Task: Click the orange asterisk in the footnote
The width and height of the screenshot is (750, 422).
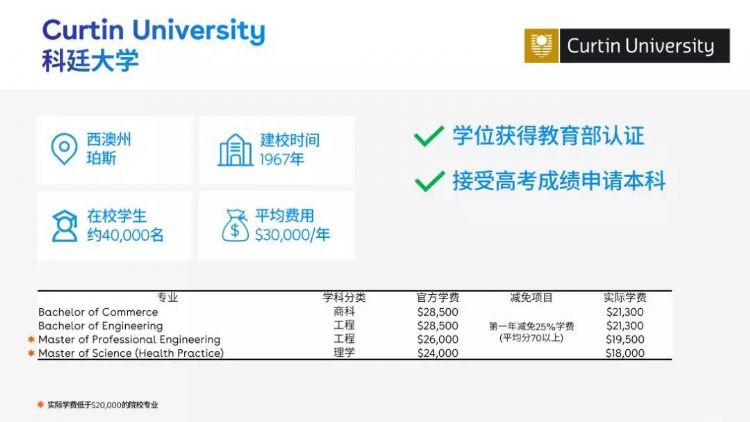Action: tap(41, 404)
